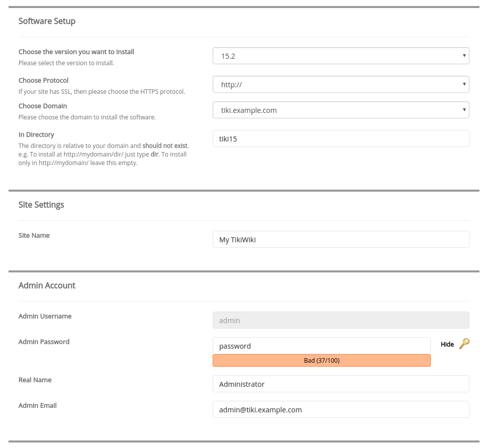Image resolution: width=487 pixels, height=448 pixels.
Task: Open the Choose Domain dropdown
Action: 341,110
